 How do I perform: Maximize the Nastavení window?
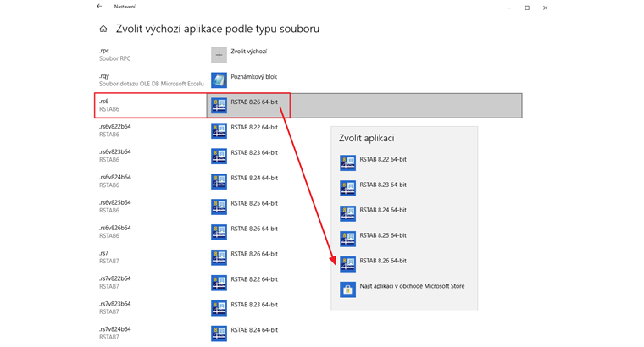point(527,8)
